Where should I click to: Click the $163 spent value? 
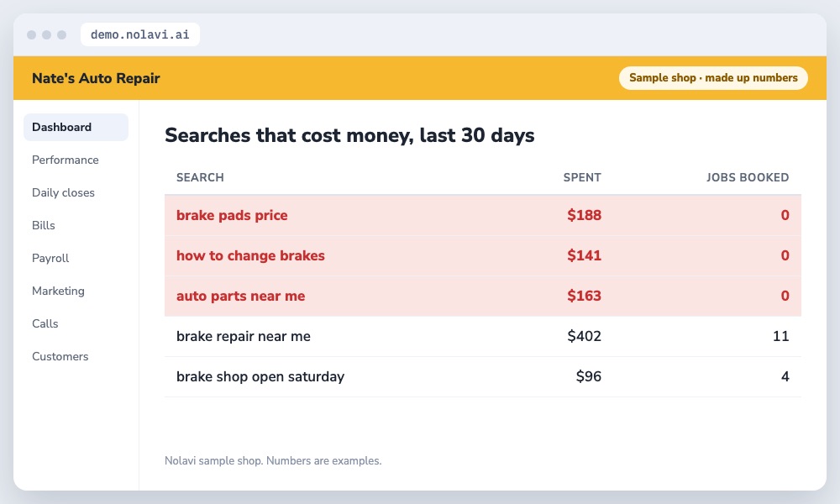click(584, 296)
